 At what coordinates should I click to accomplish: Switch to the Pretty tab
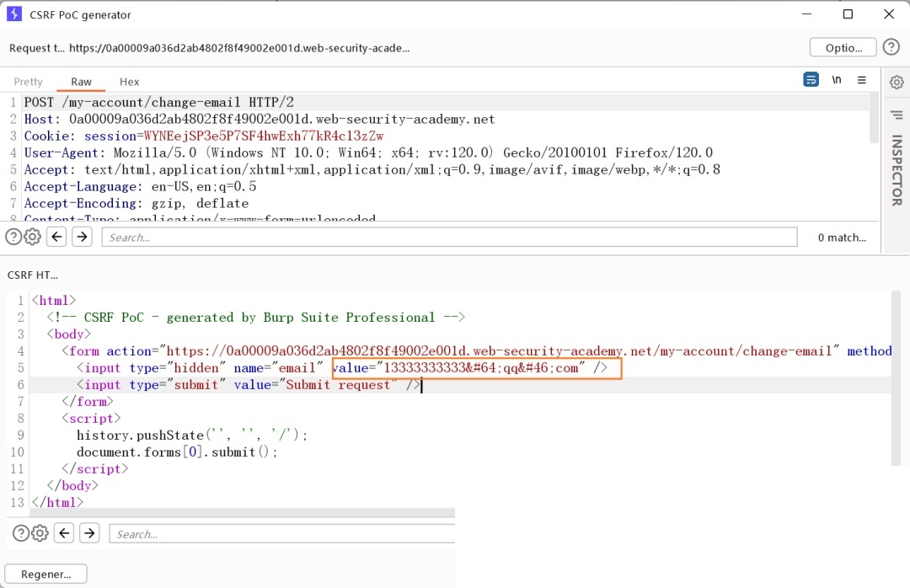[29, 82]
